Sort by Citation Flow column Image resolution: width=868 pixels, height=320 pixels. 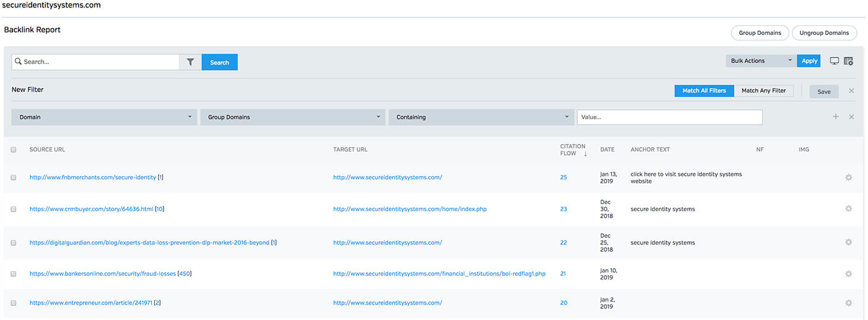coord(573,149)
